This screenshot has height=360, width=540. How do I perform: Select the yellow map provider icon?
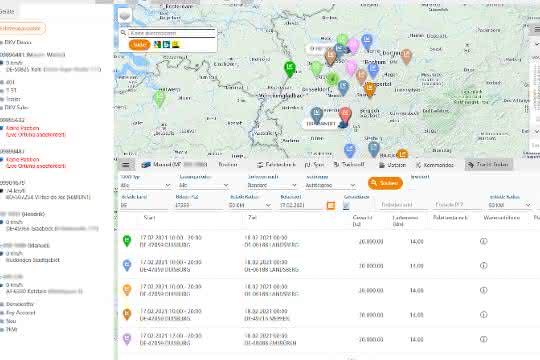(x=175, y=44)
